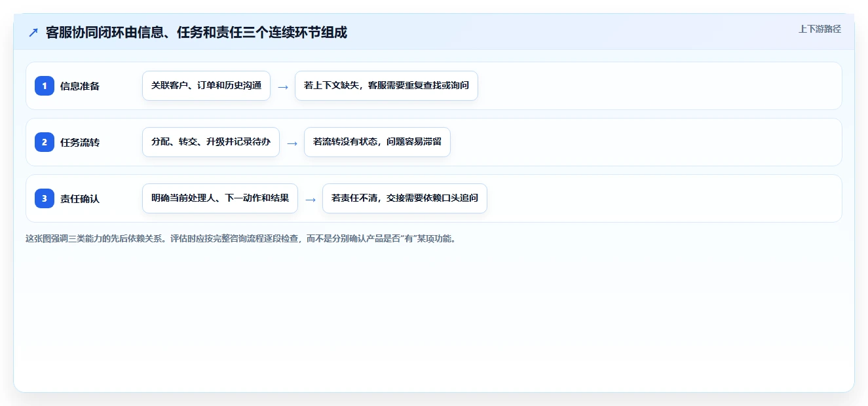The height and width of the screenshot is (406, 868).
Task: Click the 若上下文缺失，客服需要重复查找或询问 box
Action: [x=387, y=86]
